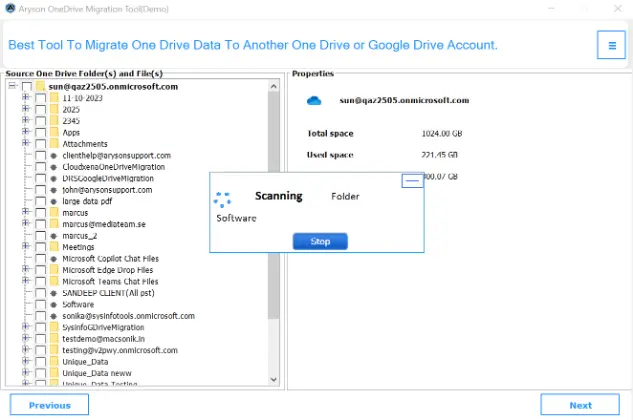Click the scanning spinner icon in dialog
633x420 pixels.
[222, 199]
